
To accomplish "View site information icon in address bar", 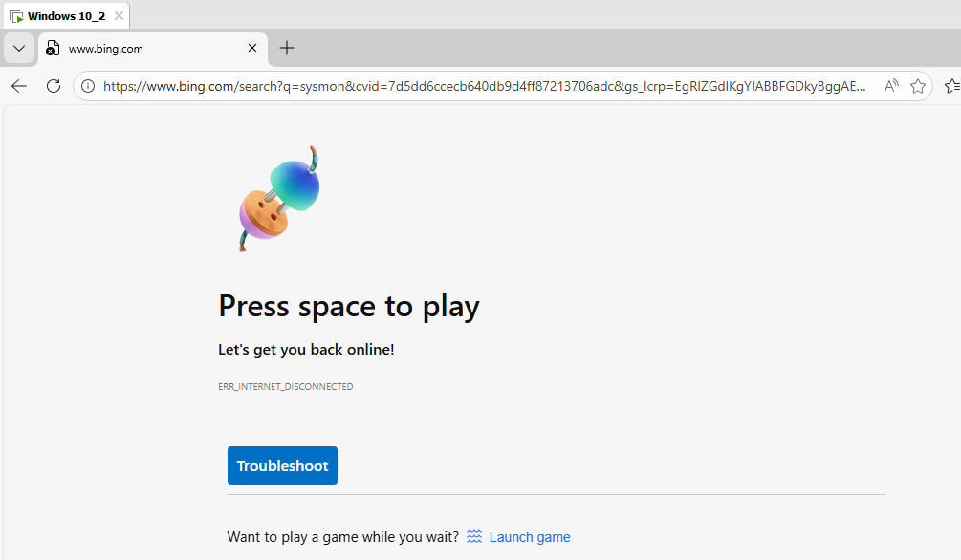I will pos(88,86).
